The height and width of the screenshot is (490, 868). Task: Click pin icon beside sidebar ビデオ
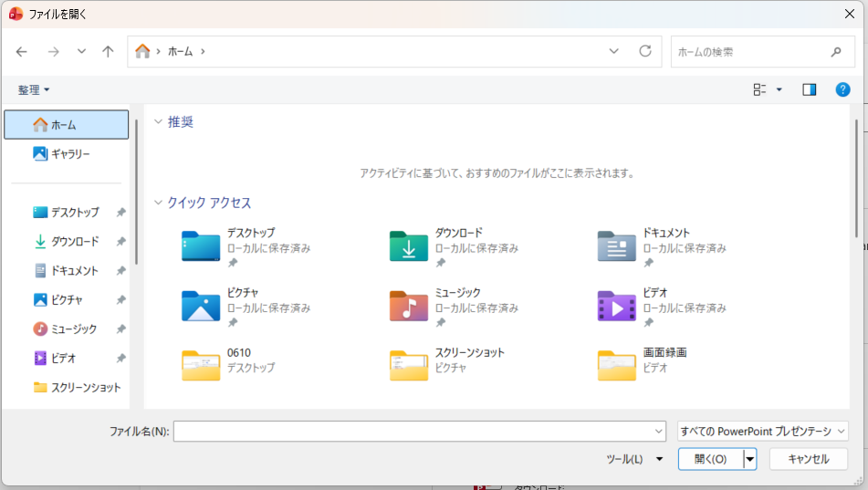[x=120, y=359]
